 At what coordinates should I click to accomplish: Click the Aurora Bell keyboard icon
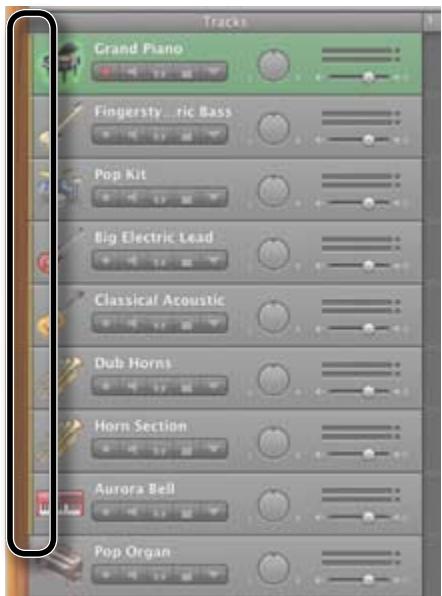(60, 503)
